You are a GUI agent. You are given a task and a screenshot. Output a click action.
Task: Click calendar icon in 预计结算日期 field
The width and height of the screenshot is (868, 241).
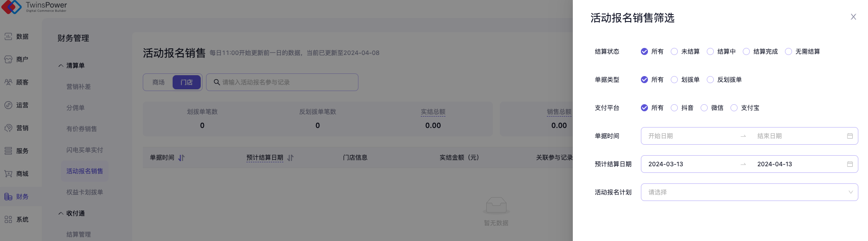tap(850, 164)
